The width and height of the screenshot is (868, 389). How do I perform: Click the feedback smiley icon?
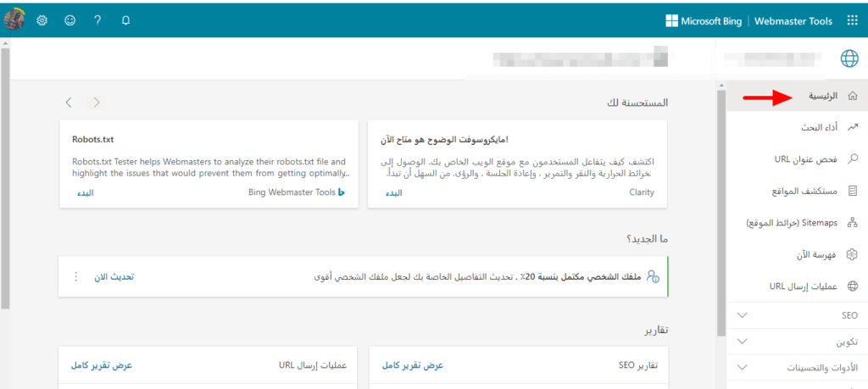(70, 20)
